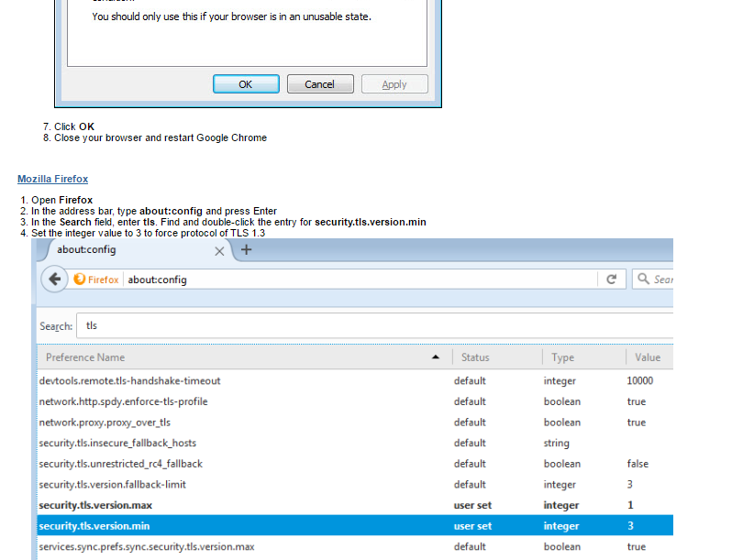The height and width of the screenshot is (560, 743).
Task: Close the about:config tab
Action: click(219, 251)
